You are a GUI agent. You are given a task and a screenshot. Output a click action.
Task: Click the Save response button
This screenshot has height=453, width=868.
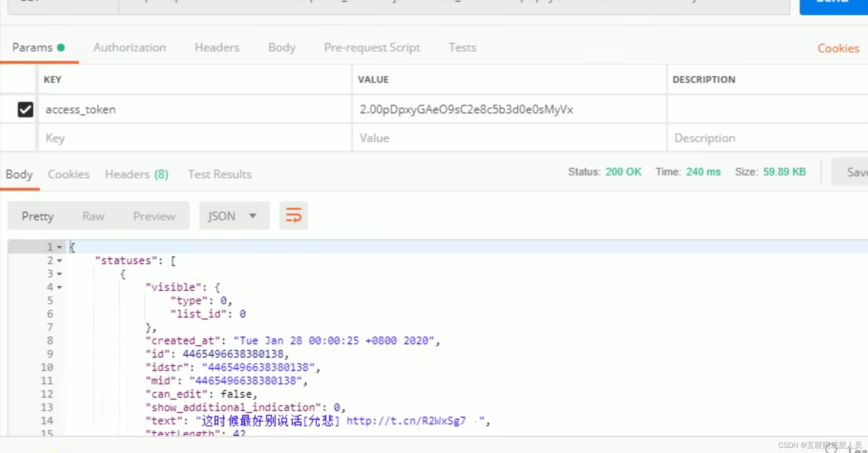tap(849, 172)
